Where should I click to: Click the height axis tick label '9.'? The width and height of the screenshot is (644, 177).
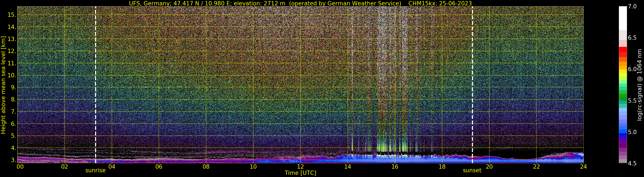[x=14, y=87]
